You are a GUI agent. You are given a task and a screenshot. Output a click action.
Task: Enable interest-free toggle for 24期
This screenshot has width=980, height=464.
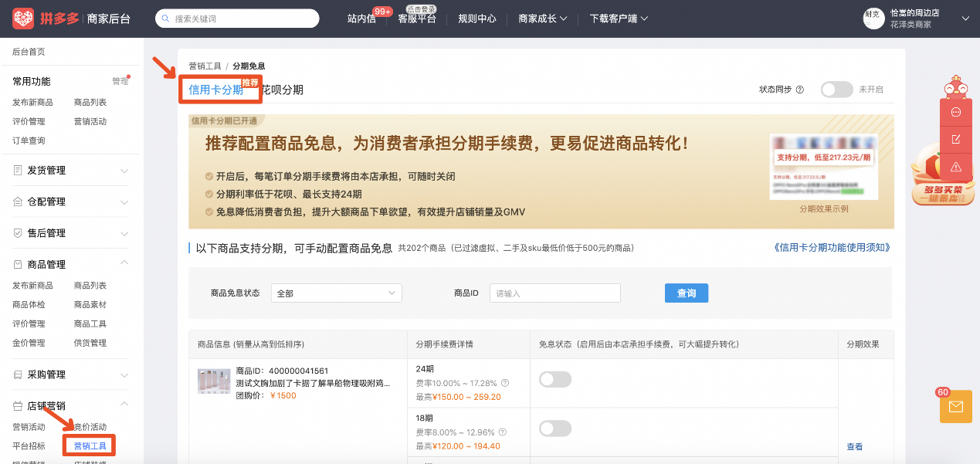(x=555, y=379)
